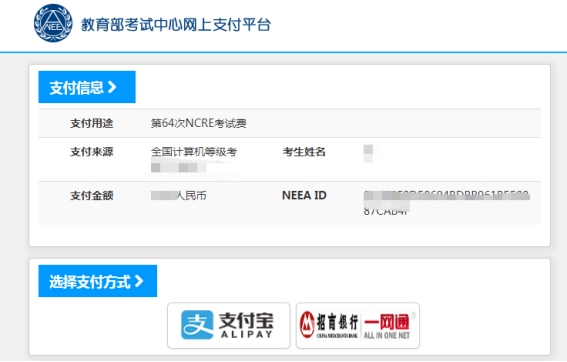Click the 全国计算机等级考 source text
Image resolution: width=567 pixels, height=362 pixels.
194,152
